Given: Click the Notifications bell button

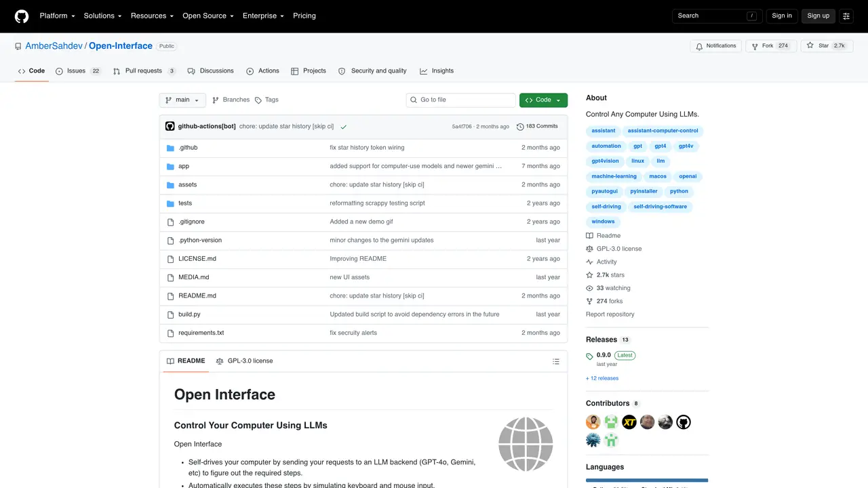Looking at the screenshot, I should click(716, 46).
